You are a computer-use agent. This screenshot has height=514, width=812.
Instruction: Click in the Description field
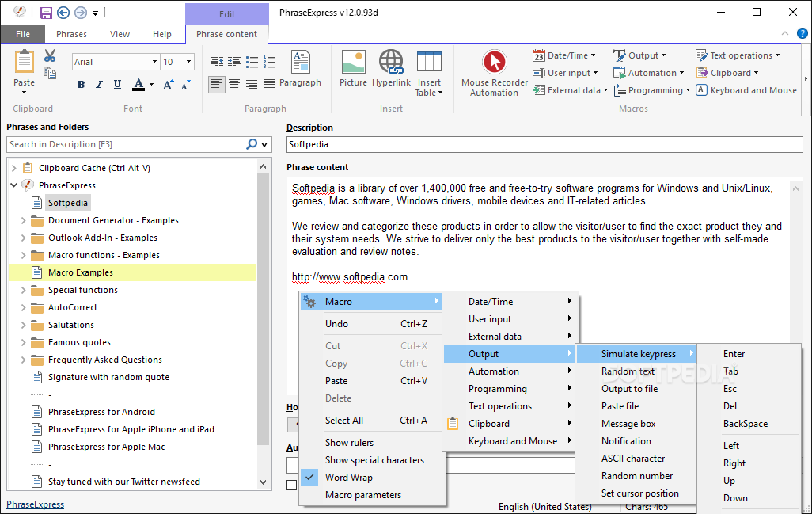544,144
